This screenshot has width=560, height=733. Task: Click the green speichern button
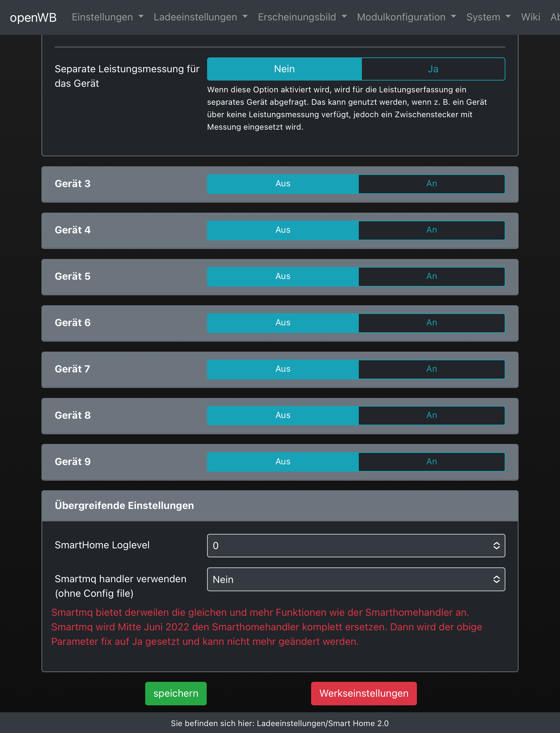point(176,693)
